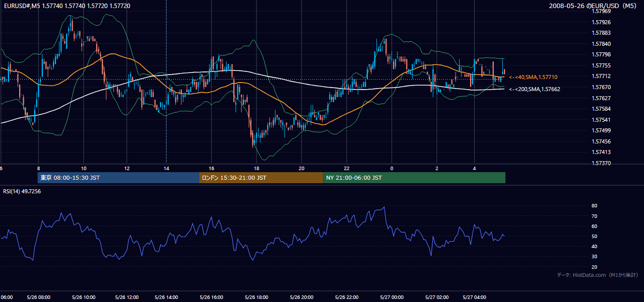Click price axis value 1.57627

point(601,98)
